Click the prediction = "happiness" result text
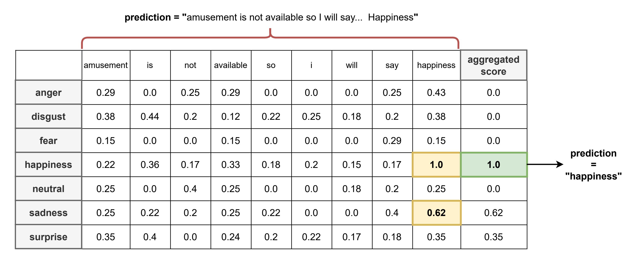Viewport: 644px width, 255px height. pyautogui.click(x=594, y=165)
